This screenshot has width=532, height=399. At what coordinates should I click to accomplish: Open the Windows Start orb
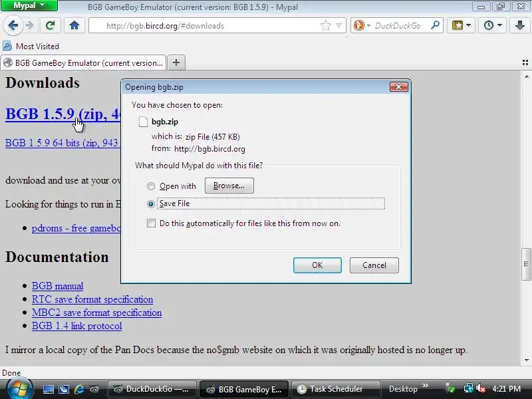tap(19, 389)
